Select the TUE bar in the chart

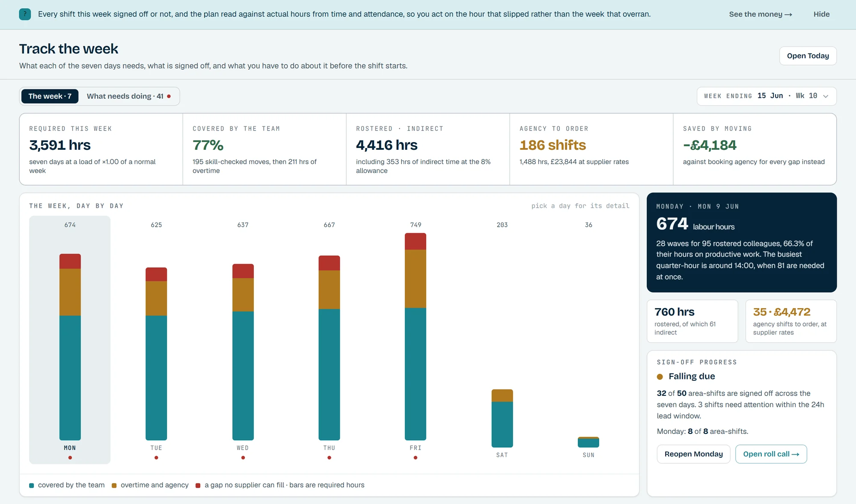pyautogui.click(x=156, y=354)
